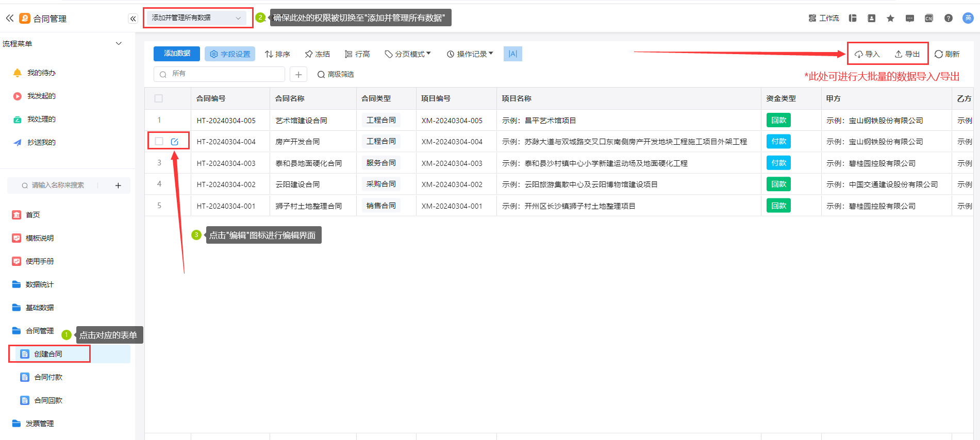Image resolution: width=980 pixels, height=440 pixels.
Task: Click the 所有 search input field
Action: (x=219, y=74)
